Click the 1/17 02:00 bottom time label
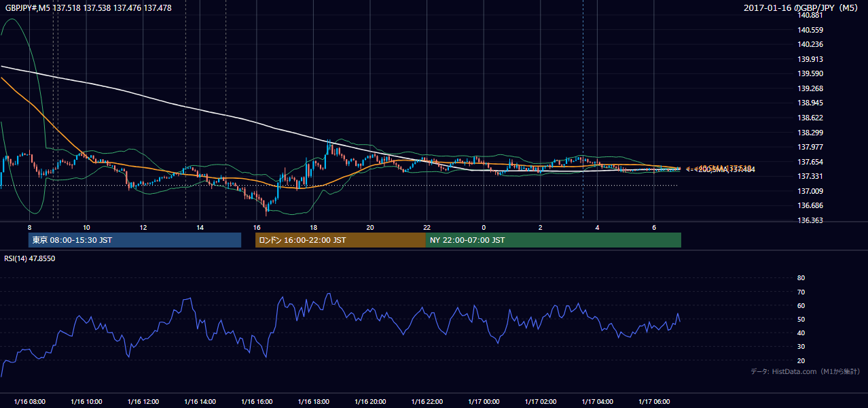The width and height of the screenshot is (868, 408). pyautogui.click(x=541, y=402)
